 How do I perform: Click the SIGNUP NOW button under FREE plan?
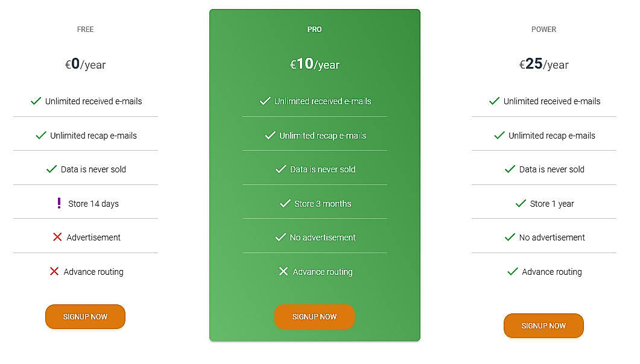click(x=85, y=316)
